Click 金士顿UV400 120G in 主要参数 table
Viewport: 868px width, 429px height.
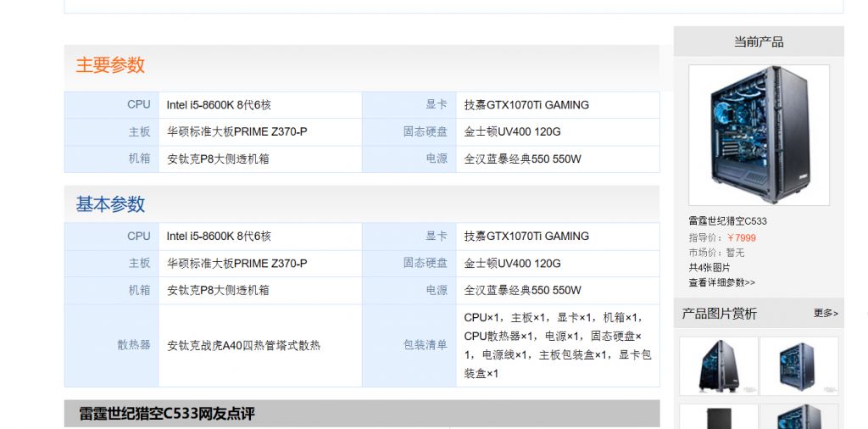pyautogui.click(x=512, y=131)
